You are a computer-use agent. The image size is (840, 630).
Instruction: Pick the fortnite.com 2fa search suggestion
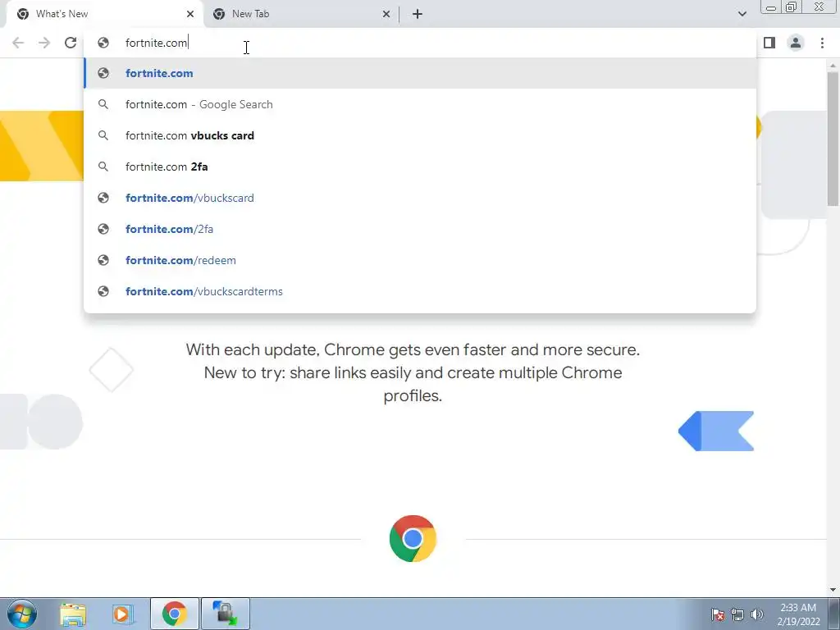[420, 167]
